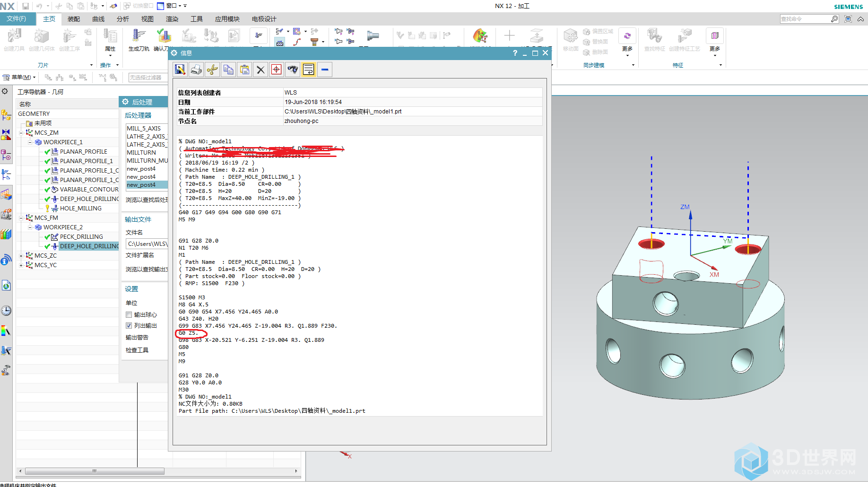Open the 更多 dropdown in 特征 group
This screenshot has width=868, height=487.
coord(715,51)
